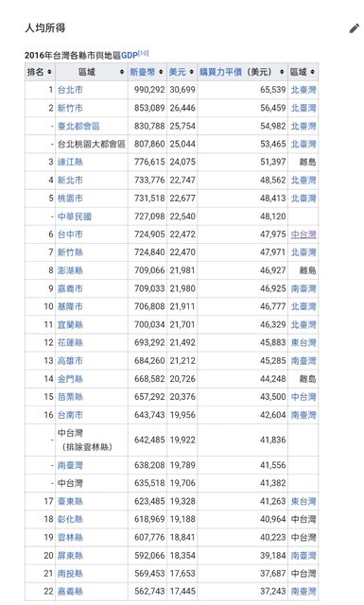Open the GDP link in table caption
Screen dimensions: 364x605
pos(130,56)
